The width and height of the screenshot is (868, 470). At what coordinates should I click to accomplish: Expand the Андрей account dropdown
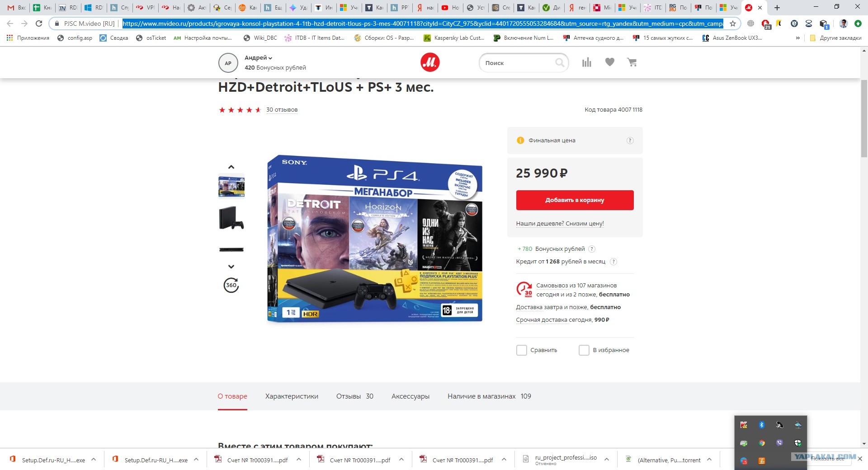click(259, 58)
